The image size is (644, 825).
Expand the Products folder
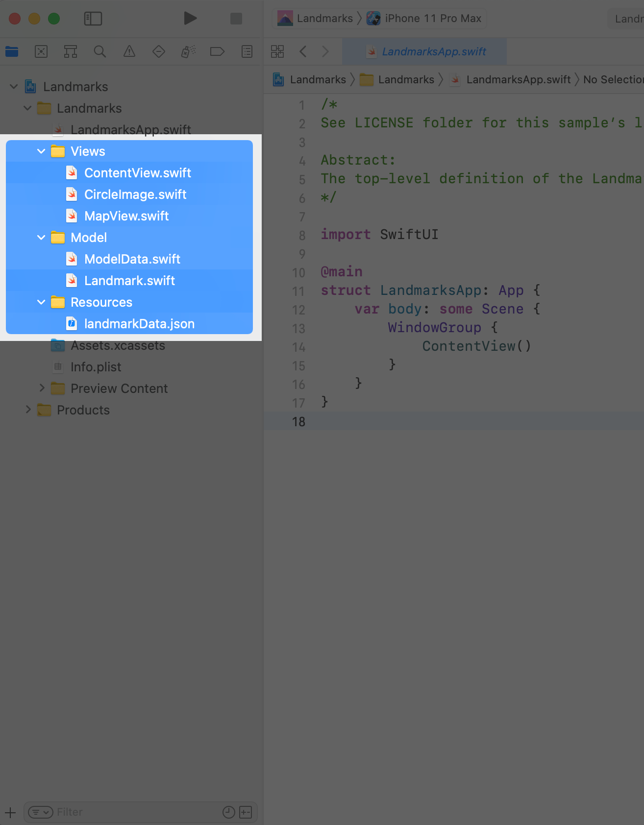pyautogui.click(x=27, y=410)
